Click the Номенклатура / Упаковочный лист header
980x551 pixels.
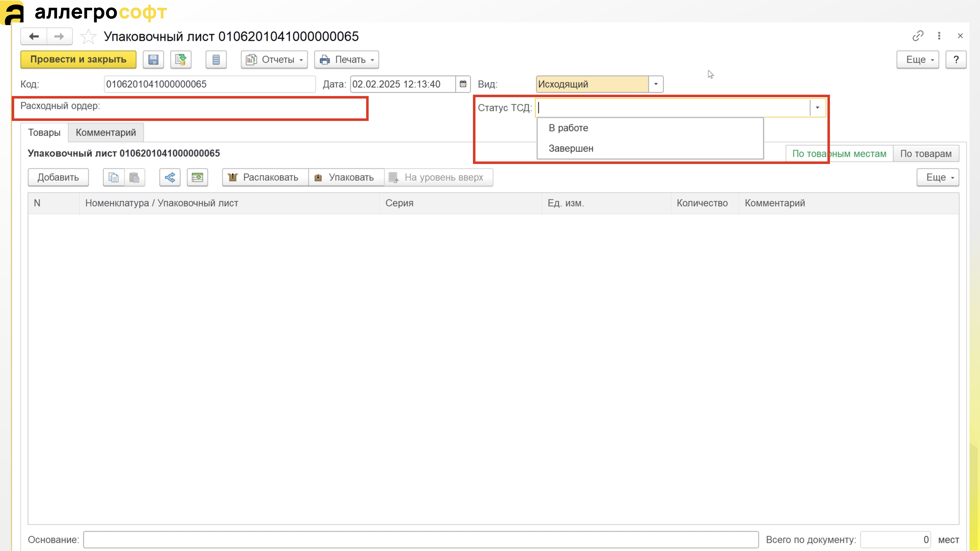tap(229, 203)
